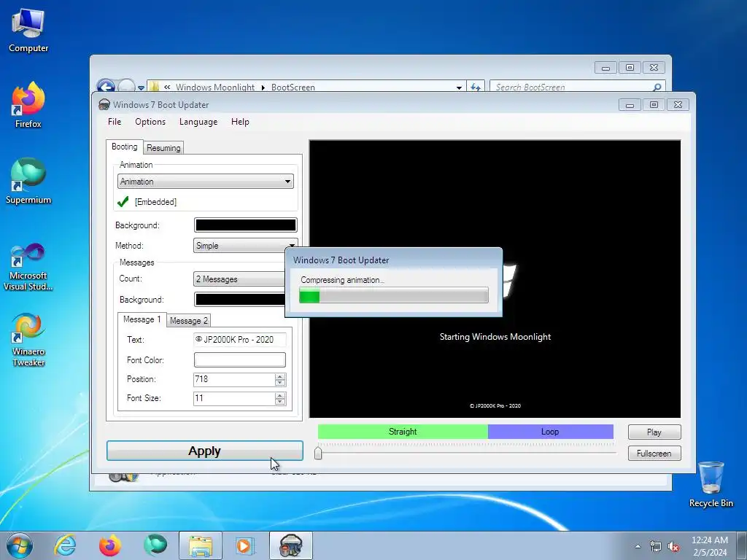Pick the Messages Background color swatch
Viewport: 747px width, 560px height.
[241, 300]
